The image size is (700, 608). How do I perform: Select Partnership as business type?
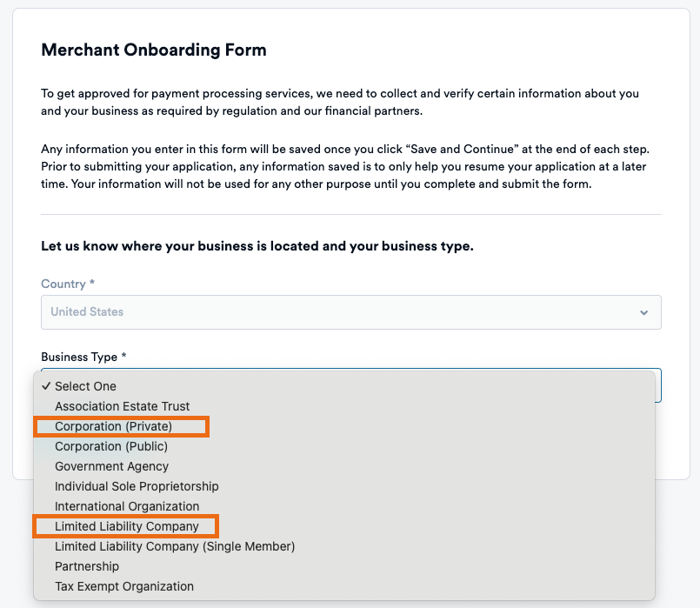(87, 566)
